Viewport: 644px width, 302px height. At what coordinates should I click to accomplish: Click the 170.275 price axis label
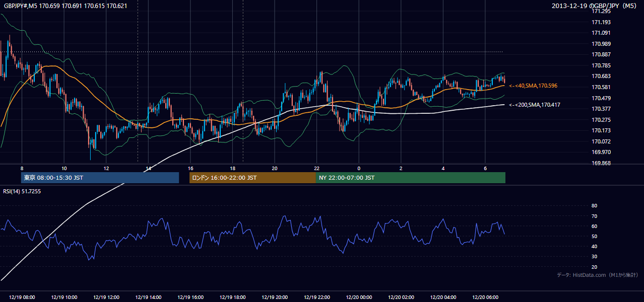click(601, 120)
